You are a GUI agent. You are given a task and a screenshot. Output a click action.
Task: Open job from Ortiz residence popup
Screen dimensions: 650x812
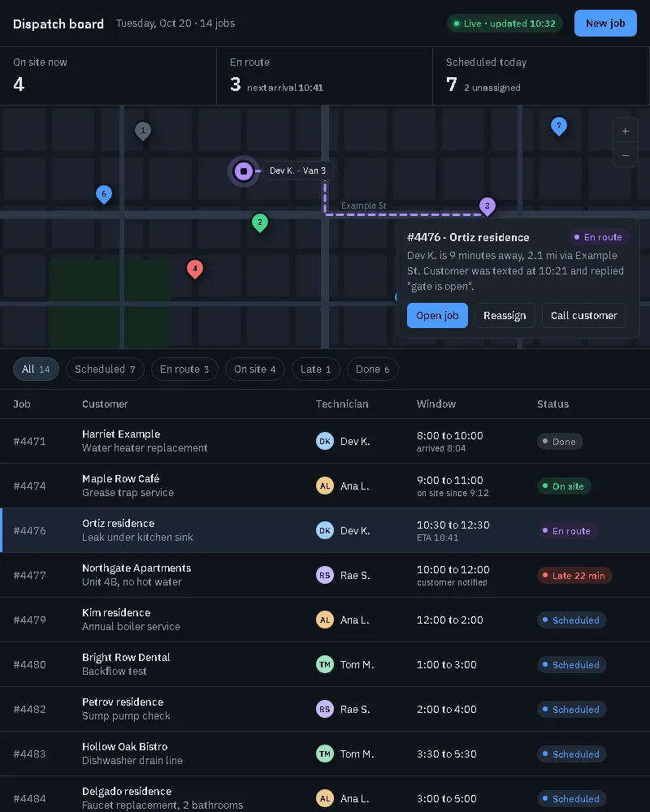coord(437,315)
